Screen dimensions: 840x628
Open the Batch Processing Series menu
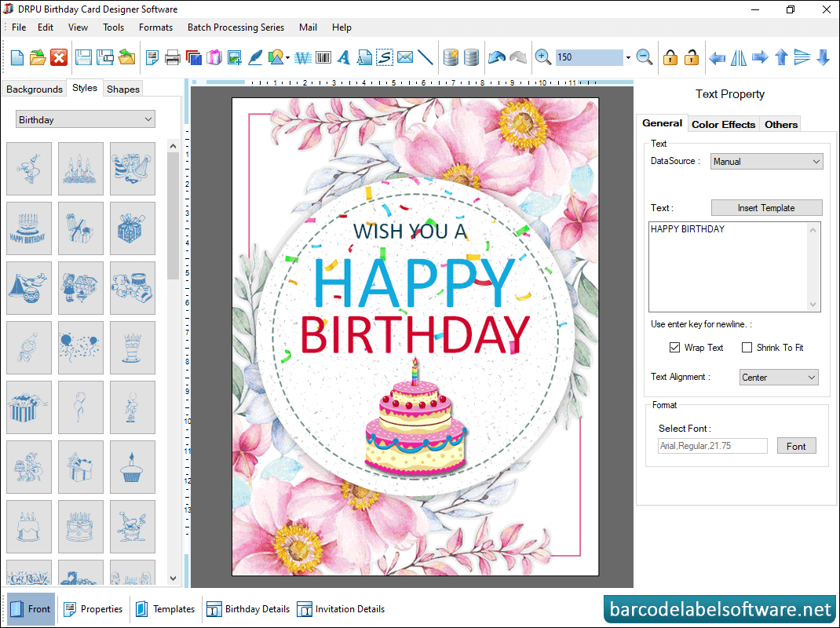236,27
